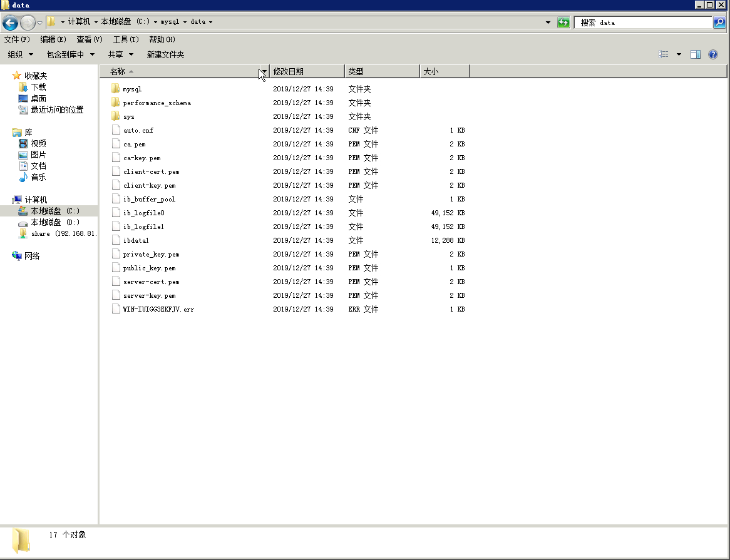
Task: Select the file ib_logfile0
Action: click(x=143, y=213)
